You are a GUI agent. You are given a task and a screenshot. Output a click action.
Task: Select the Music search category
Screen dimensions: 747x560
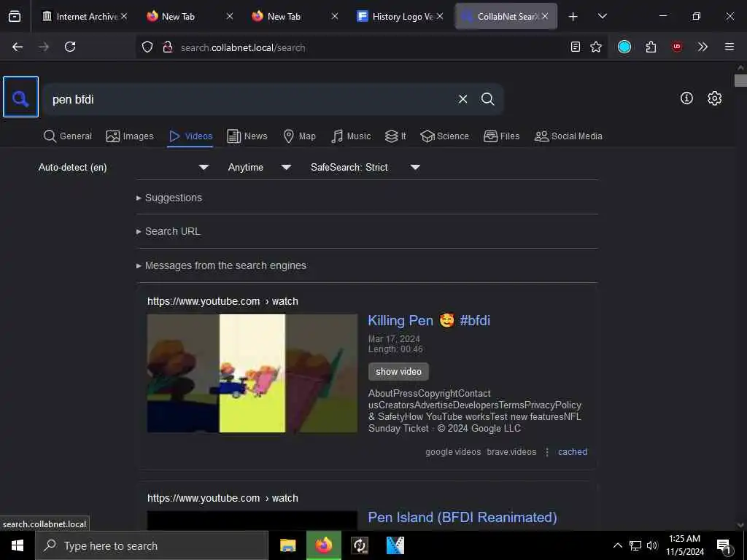pos(351,136)
